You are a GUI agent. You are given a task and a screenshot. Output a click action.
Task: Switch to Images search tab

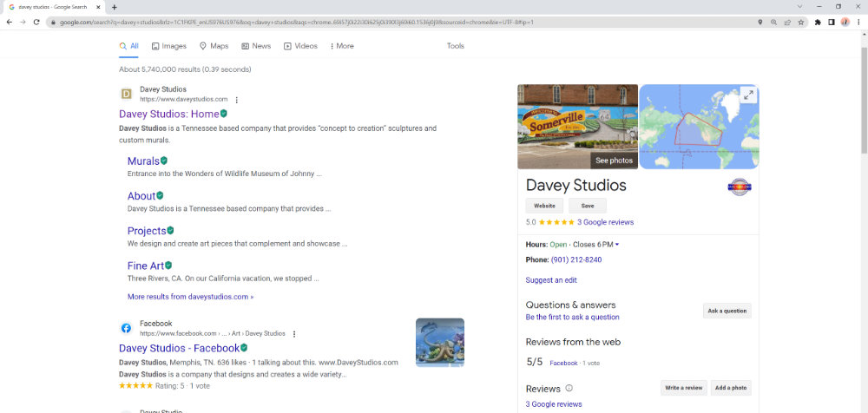pyautogui.click(x=169, y=46)
